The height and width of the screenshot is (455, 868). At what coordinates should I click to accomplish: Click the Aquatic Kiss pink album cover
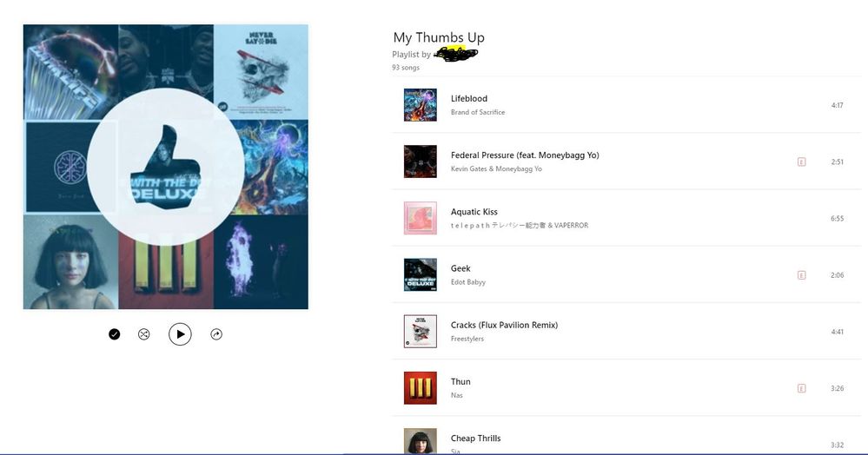click(421, 218)
